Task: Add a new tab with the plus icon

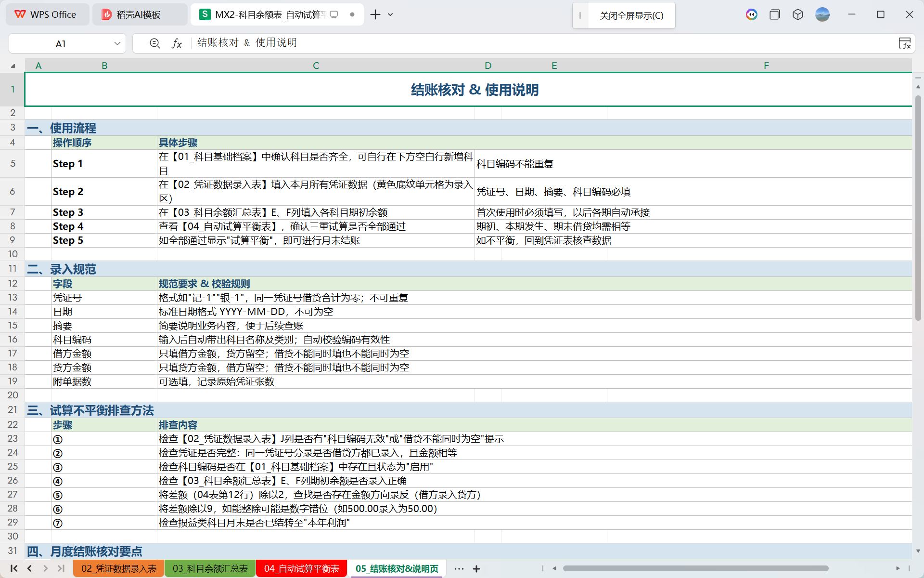Action: tap(375, 14)
